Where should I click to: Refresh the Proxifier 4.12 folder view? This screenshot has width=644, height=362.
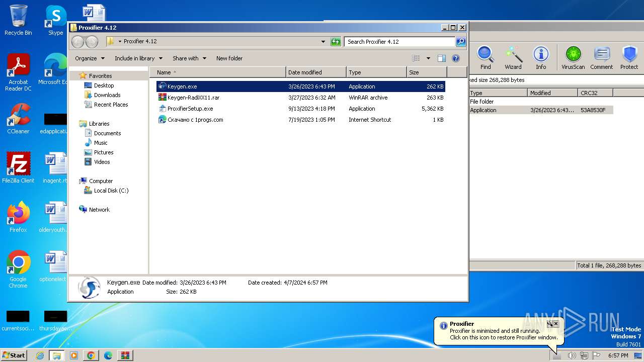point(336,42)
